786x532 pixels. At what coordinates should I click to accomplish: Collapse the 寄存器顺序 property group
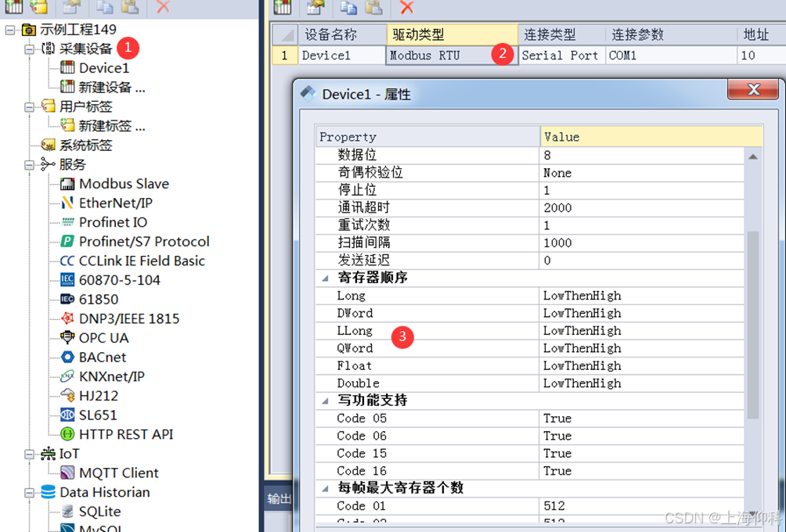[x=326, y=278]
